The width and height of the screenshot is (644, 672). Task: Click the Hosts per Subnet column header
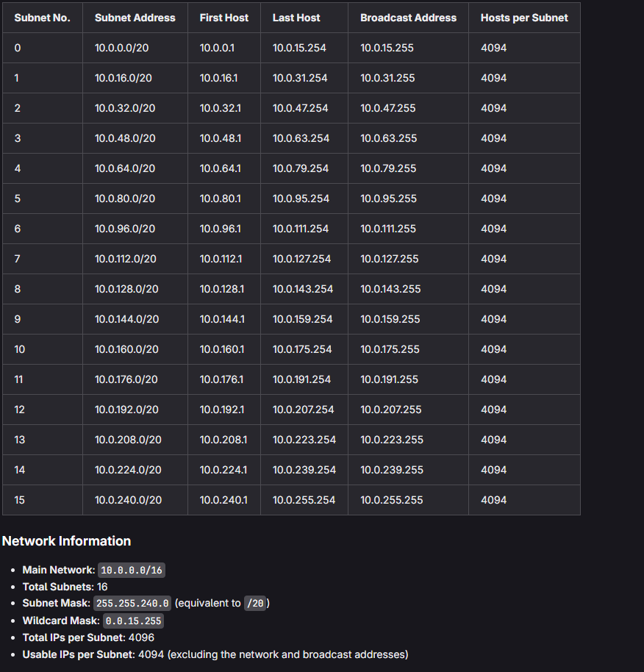[524, 18]
